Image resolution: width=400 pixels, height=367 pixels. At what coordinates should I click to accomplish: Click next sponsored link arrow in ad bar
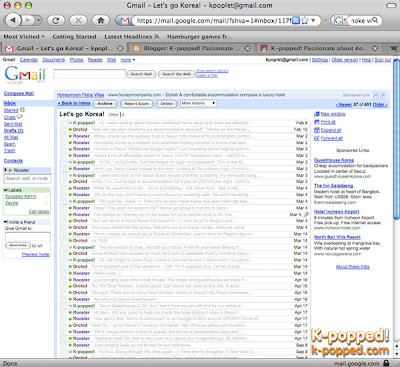point(383,95)
